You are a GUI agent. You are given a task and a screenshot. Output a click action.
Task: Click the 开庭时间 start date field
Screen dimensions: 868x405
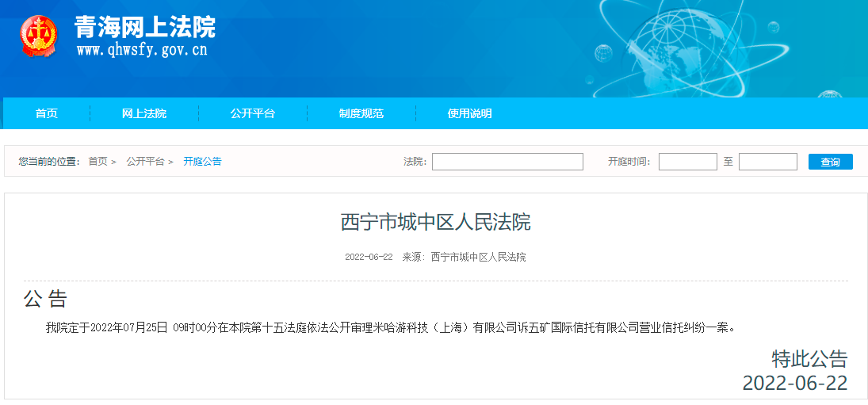coord(687,162)
